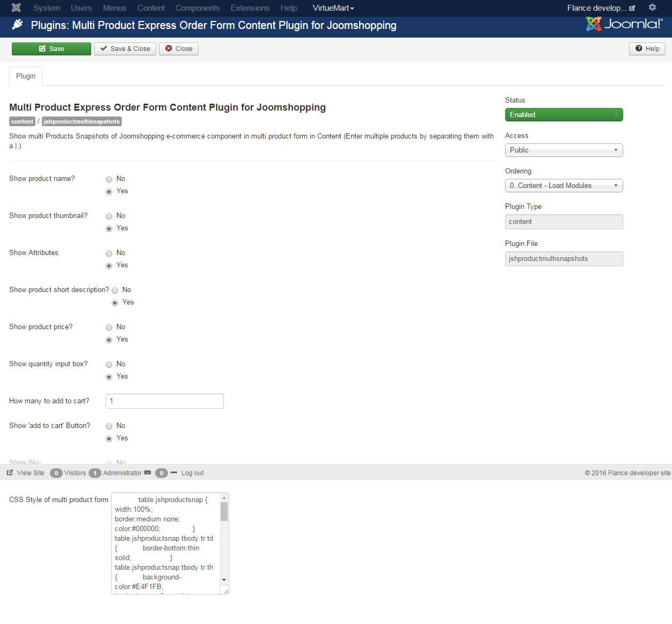Open the Extensions menu
Image resolution: width=672 pixels, height=624 pixels.
coord(250,8)
